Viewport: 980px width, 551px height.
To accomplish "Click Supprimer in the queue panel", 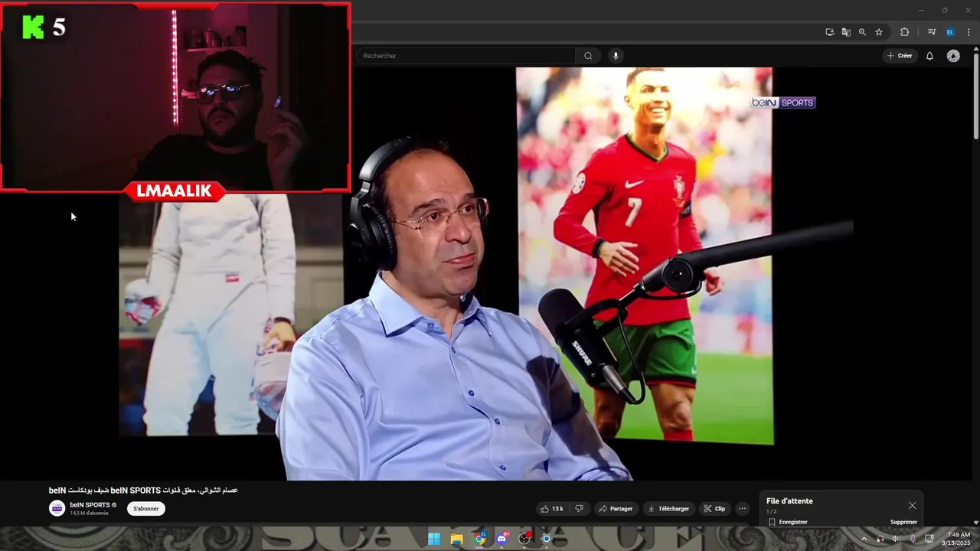I will coord(903,522).
